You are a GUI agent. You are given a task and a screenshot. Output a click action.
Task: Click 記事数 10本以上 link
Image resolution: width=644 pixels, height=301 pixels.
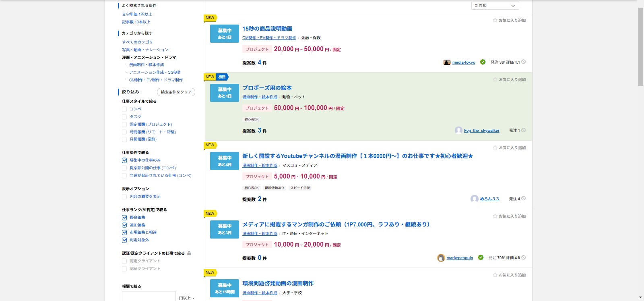(x=136, y=22)
